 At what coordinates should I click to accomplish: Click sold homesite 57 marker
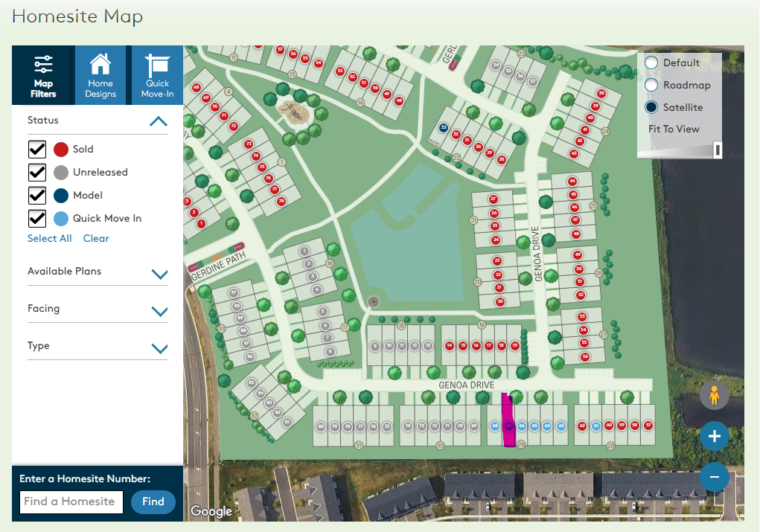click(648, 426)
